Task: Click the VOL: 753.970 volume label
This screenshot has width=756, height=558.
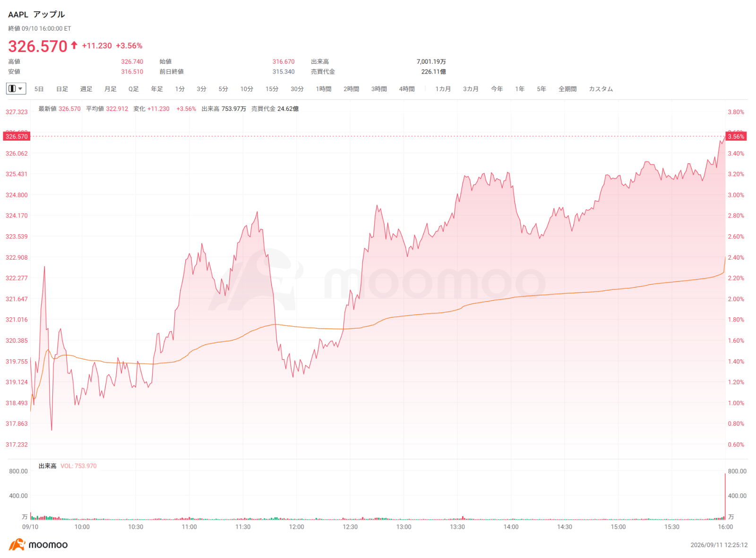Action: [x=78, y=466]
